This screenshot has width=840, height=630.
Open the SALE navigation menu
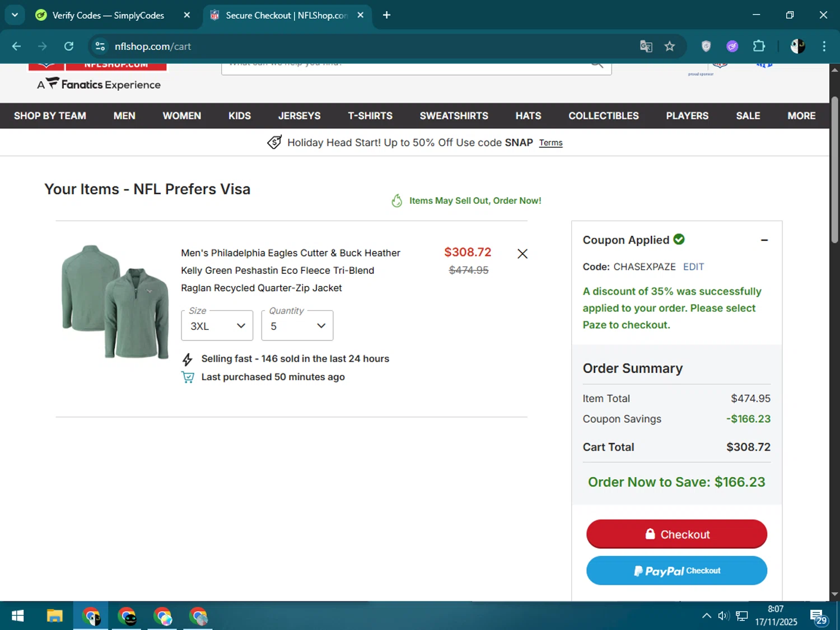[x=748, y=116]
